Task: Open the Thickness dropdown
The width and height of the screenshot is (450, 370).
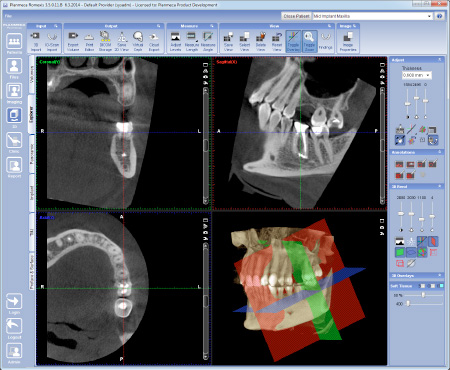Action: tap(417, 75)
